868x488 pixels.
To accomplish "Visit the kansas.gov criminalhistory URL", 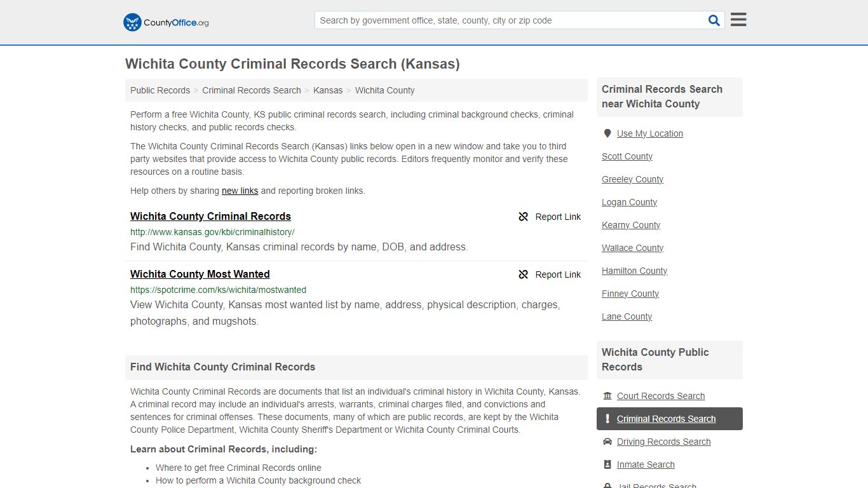I will pyautogui.click(x=212, y=232).
